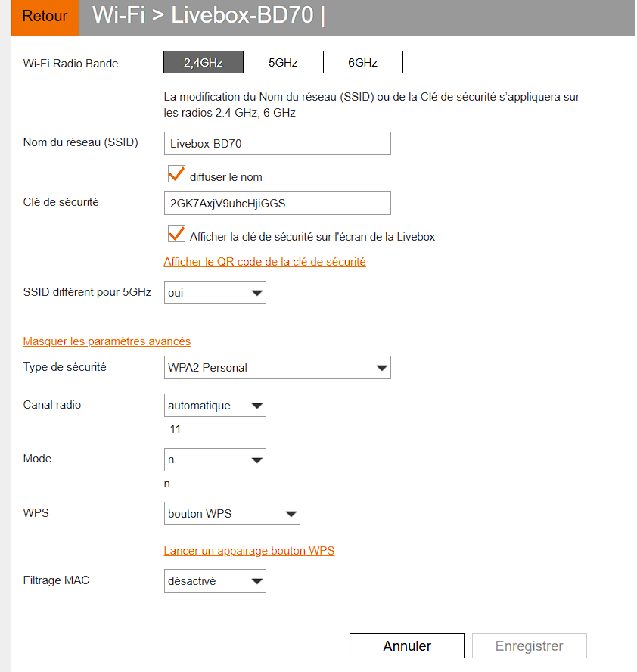
Task: Click the Nom du réseau SSID field
Action: coord(277,143)
